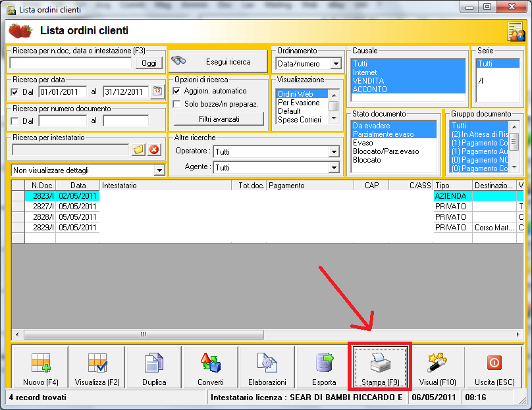
Task: Clear intestatario with red X icon
Action: [x=154, y=149]
